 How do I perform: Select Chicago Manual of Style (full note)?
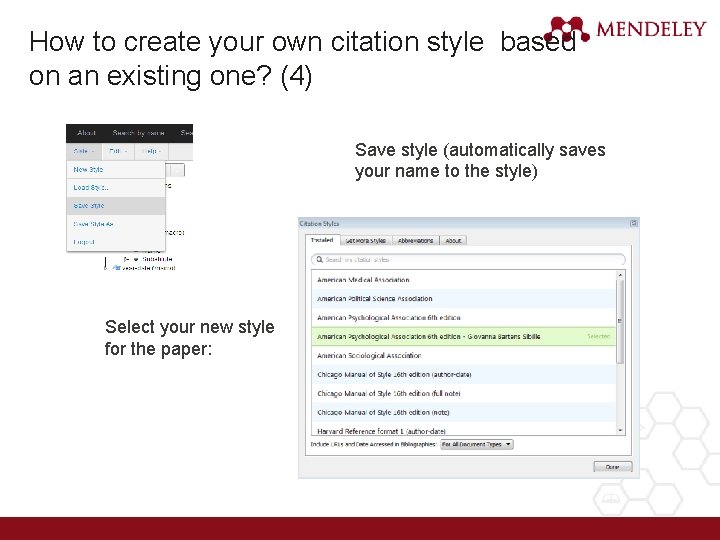coord(463,394)
